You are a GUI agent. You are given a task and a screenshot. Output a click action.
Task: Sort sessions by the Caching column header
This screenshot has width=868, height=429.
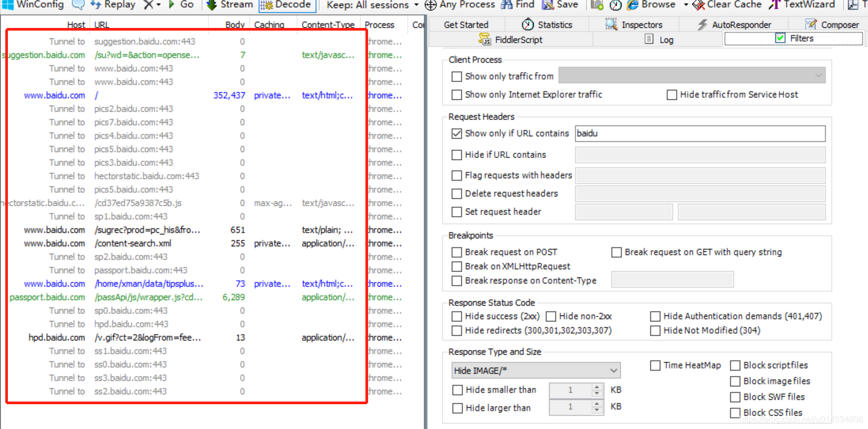[x=269, y=25]
